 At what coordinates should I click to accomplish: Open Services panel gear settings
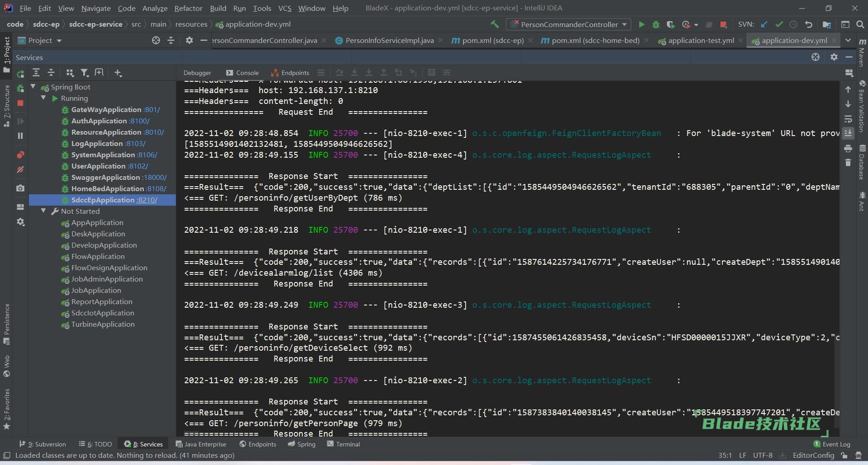pos(834,57)
